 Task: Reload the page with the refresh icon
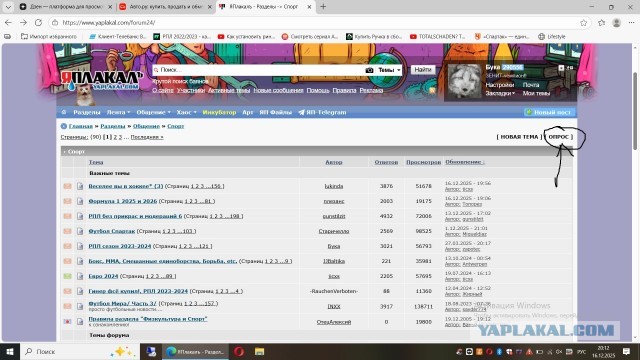[x=38, y=22]
